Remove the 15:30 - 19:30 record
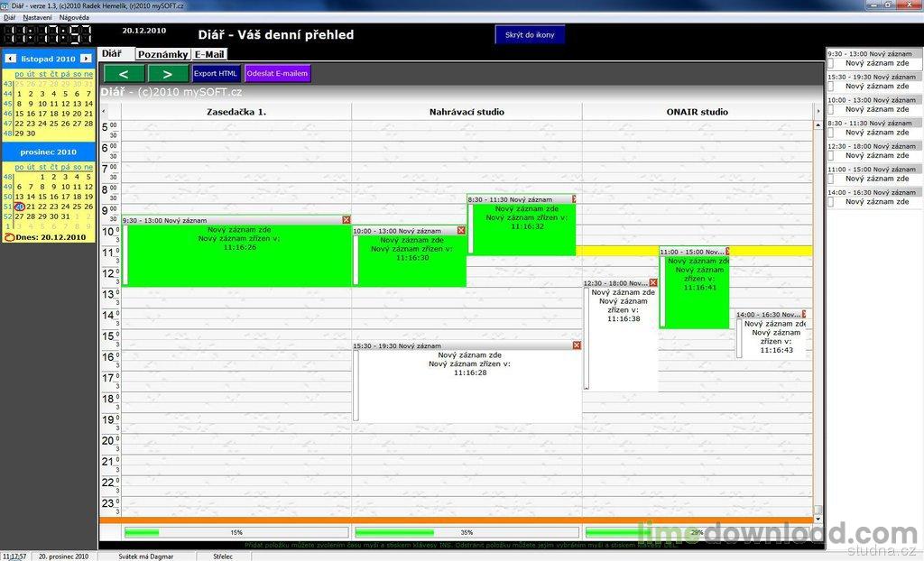Screen dimensions: 924x561 [x=577, y=345]
